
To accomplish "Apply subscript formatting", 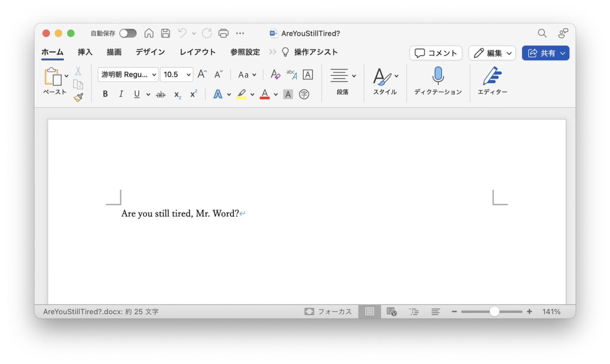I will pyautogui.click(x=177, y=94).
